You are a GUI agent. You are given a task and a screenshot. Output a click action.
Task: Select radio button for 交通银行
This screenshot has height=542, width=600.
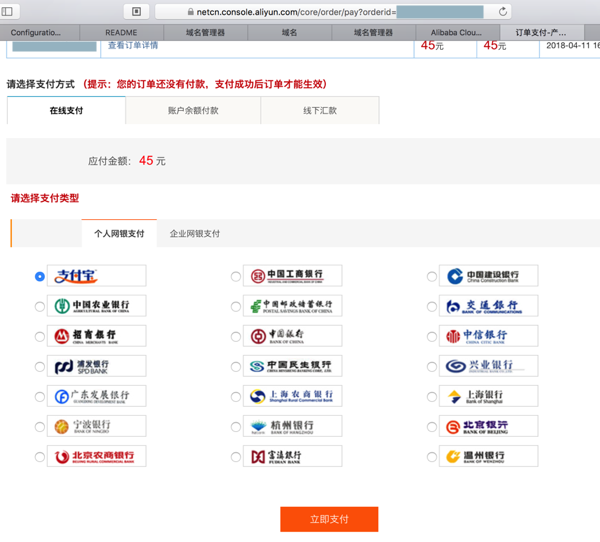coord(432,307)
